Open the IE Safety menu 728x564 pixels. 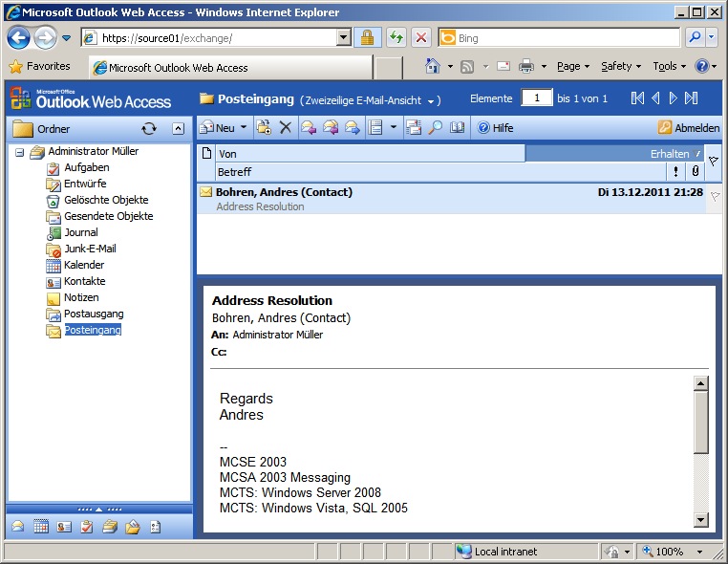[x=621, y=66]
